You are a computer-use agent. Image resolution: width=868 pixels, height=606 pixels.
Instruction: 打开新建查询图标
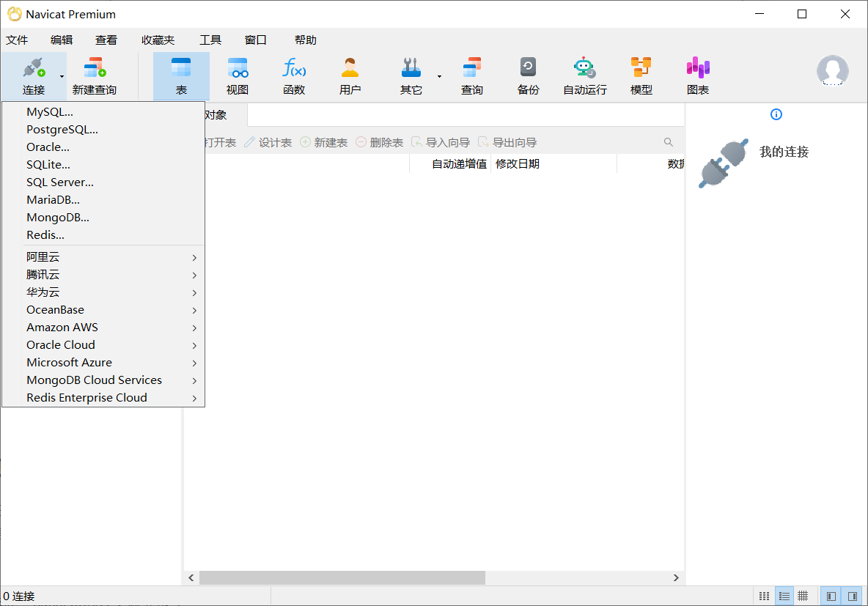tap(94, 75)
